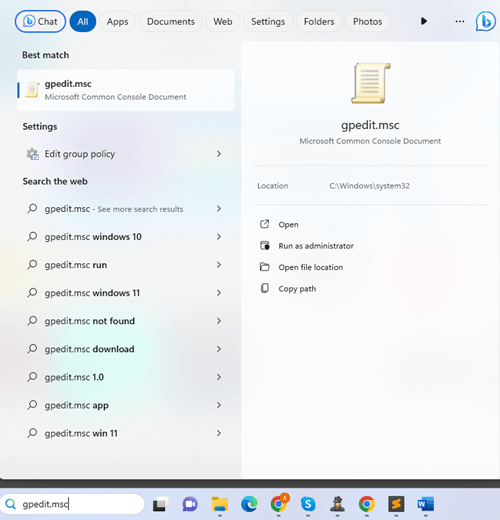Open Chrome with the profile badge in taskbar

pos(279,504)
